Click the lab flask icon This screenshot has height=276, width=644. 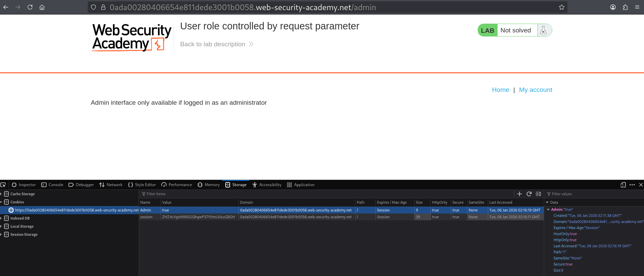[543, 30]
